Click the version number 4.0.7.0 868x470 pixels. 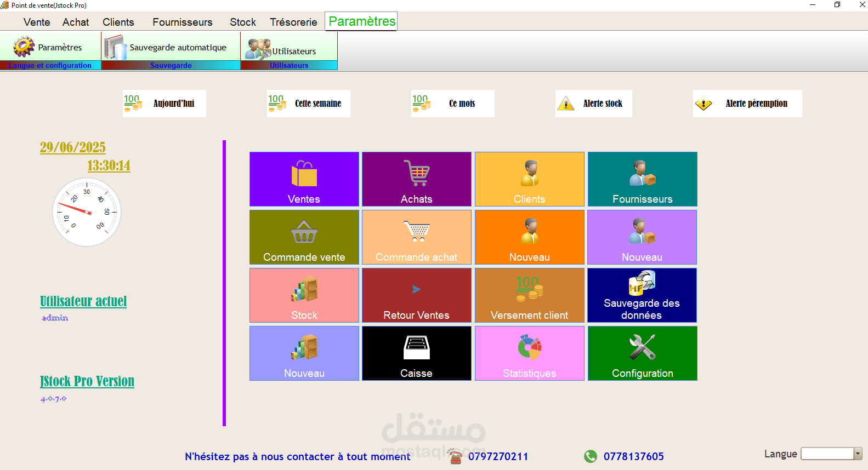(53, 399)
